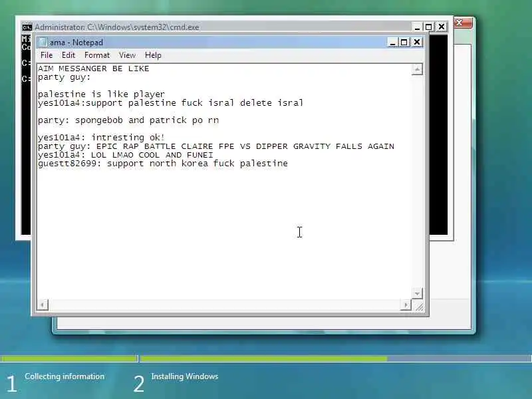Viewport: 532px width, 399px height.
Task: Open the Format menu in Notepad
Action: point(97,55)
